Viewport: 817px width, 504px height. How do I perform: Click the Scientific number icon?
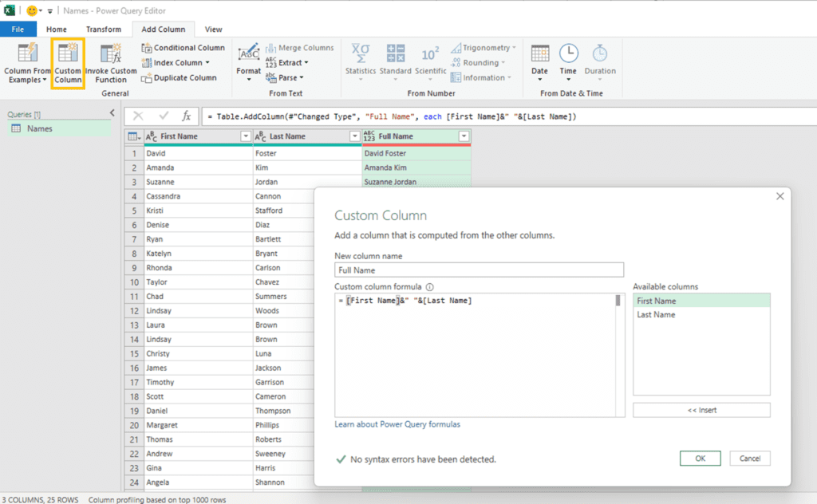click(430, 63)
